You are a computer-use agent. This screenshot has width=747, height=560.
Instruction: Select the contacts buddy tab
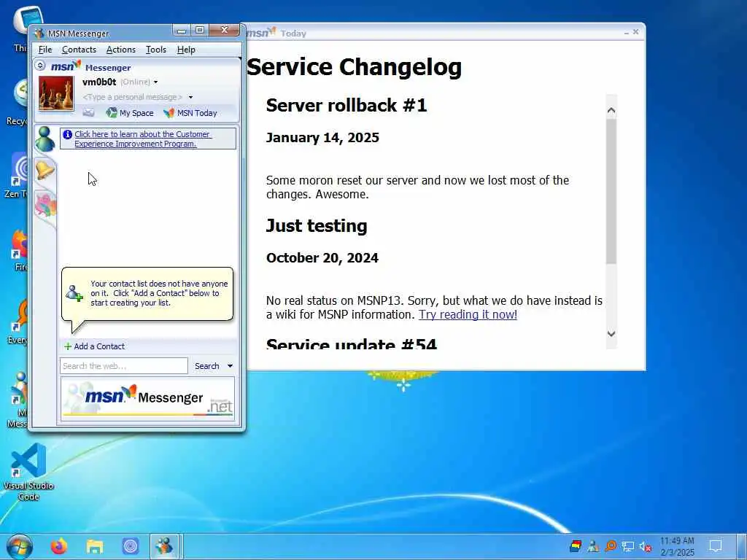44,139
